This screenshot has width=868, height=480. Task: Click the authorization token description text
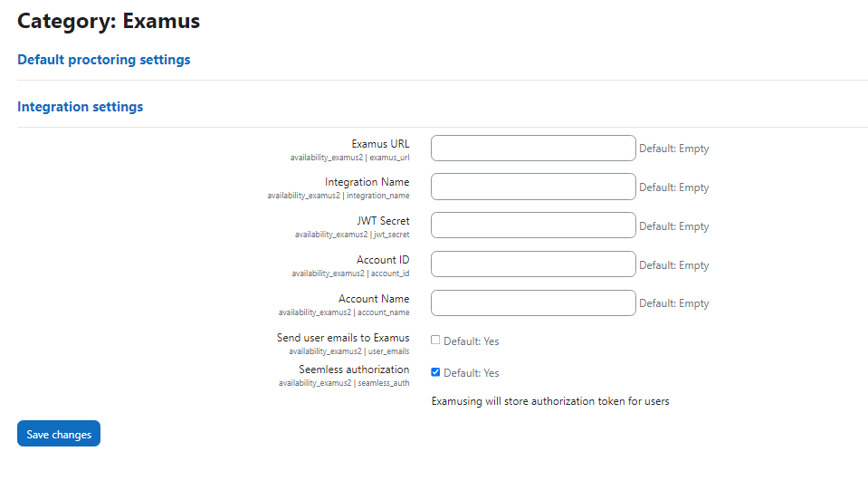pos(550,401)
